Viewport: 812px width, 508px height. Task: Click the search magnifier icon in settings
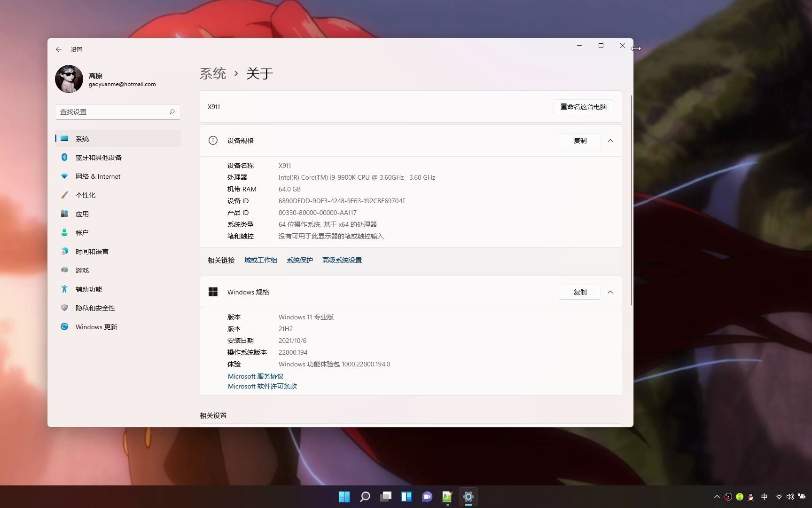172,112
